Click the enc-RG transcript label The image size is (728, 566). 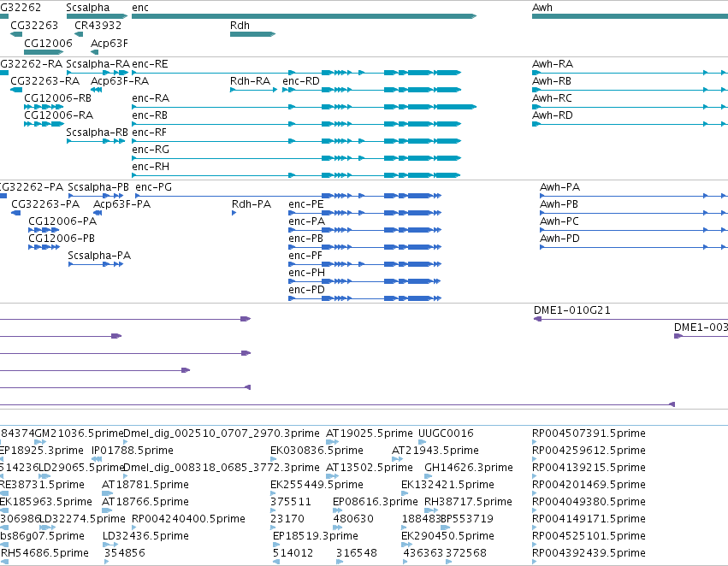click(151, 150)
